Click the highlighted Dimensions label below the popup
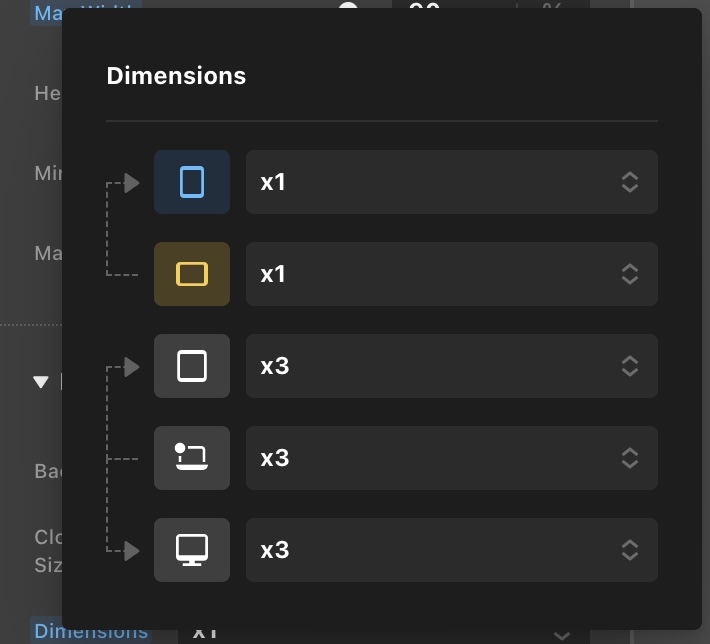Image resolution: width=710 pixels, height=644 pixels. tap(91, 631)
